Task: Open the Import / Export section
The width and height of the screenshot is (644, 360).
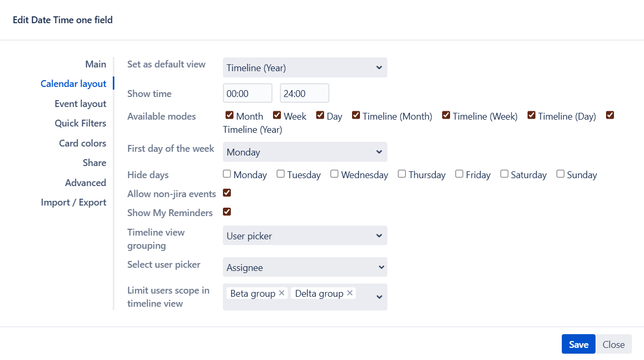Action: (x=73, y=202)
